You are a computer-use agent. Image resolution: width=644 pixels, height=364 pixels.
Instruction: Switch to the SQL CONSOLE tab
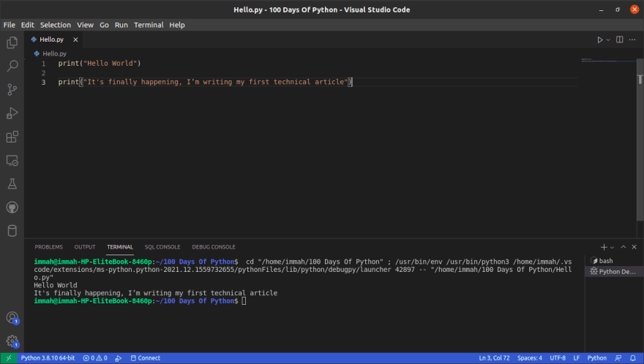pos(162,247)
